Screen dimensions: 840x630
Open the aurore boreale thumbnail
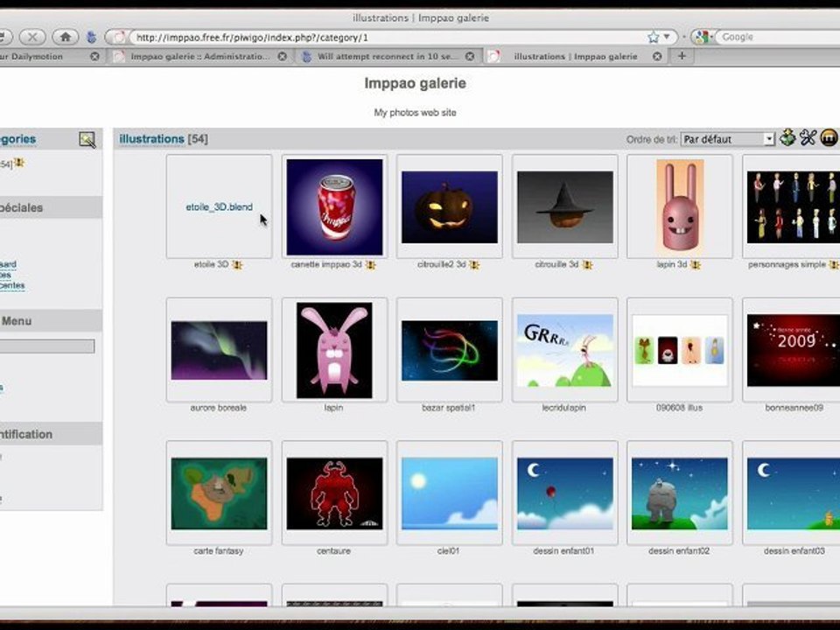(x=219, y=350)
